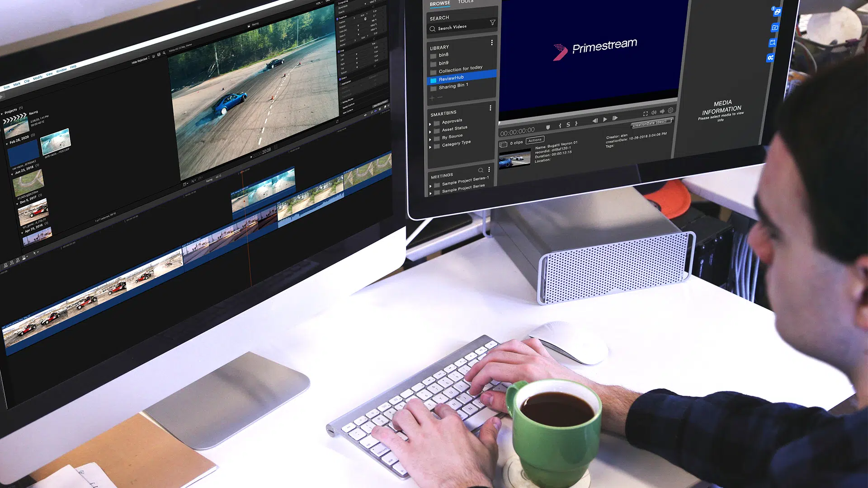The width and height of the screenshot is (868, 488).
Task: Switch to the TOOLS tab
Action: tap(466, 1)
